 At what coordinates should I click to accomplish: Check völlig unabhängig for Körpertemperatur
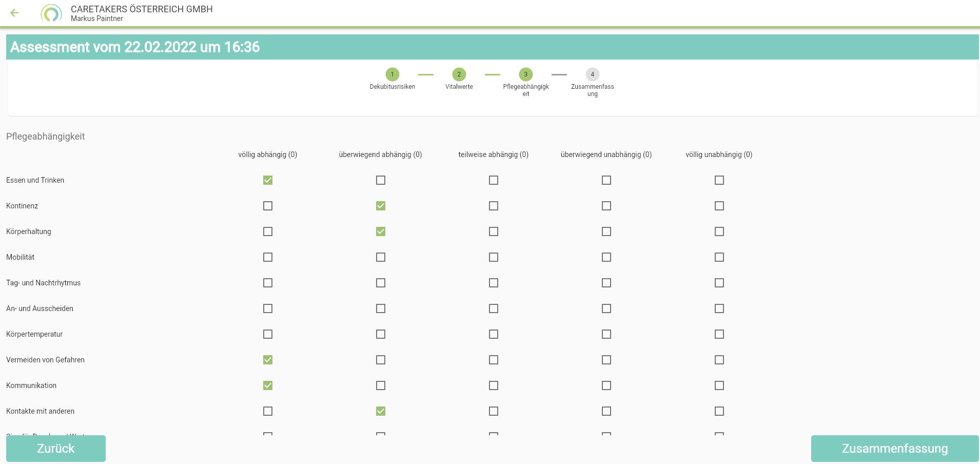click(719, 334)
